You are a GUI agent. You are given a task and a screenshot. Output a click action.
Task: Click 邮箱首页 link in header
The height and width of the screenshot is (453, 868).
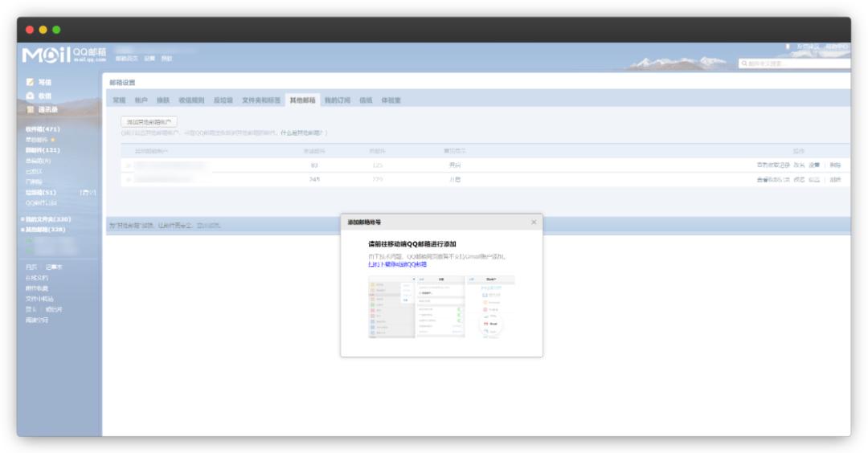tap(127, 58)
